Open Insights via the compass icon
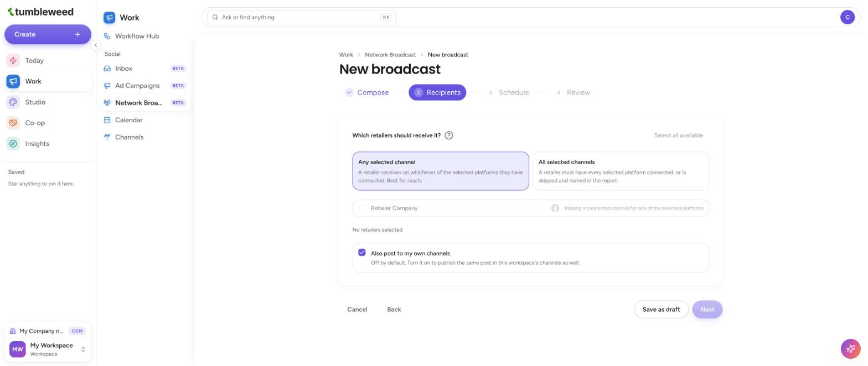The image size is (868, 366). click(13, 144)
